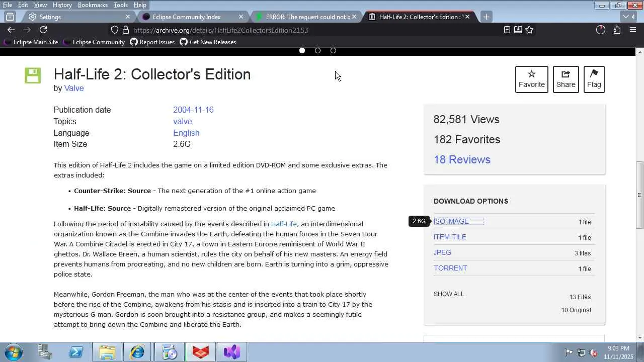Click the Favorite button
Screen dimensions: 644x362
click(532, 79)
